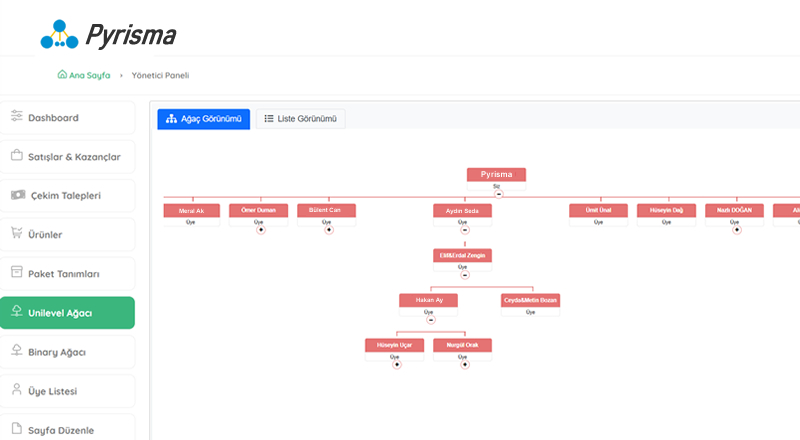
Task: Click the Çekim Talepleri money icon
Action: [x=17, y=195]
